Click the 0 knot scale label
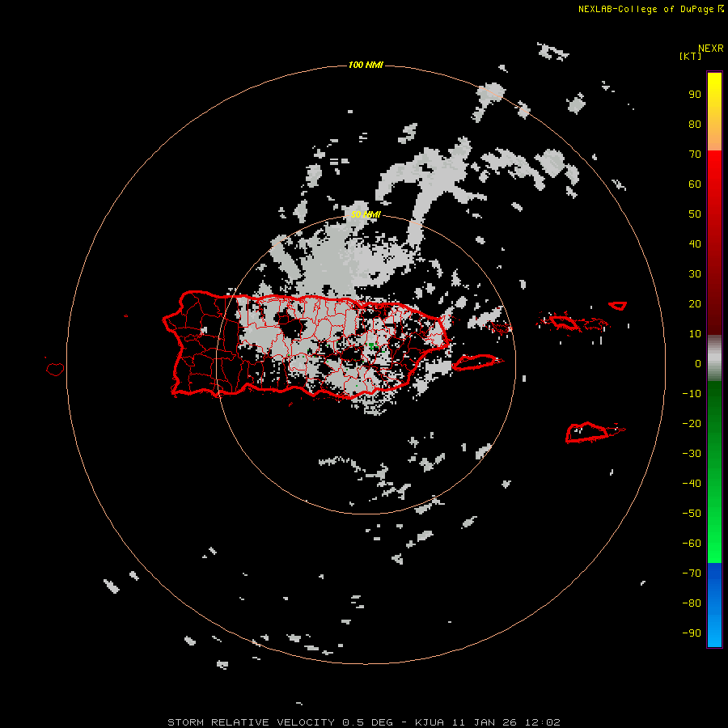 tap(698, 363)
